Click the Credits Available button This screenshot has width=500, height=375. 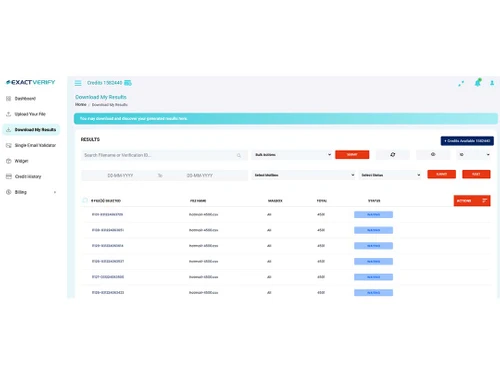[x=467, y=141]
